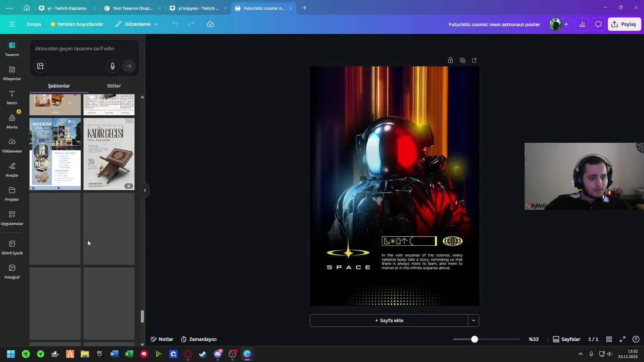Open the Tasarım sidebar panel
Viewport: 644px width, 362px height.
coord(12,49)
